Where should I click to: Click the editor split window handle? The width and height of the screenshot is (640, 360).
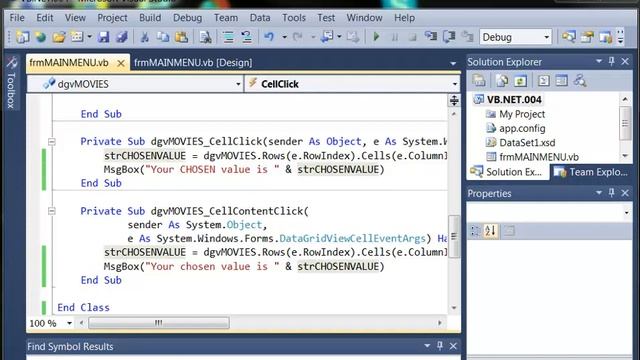click(454, 100)
